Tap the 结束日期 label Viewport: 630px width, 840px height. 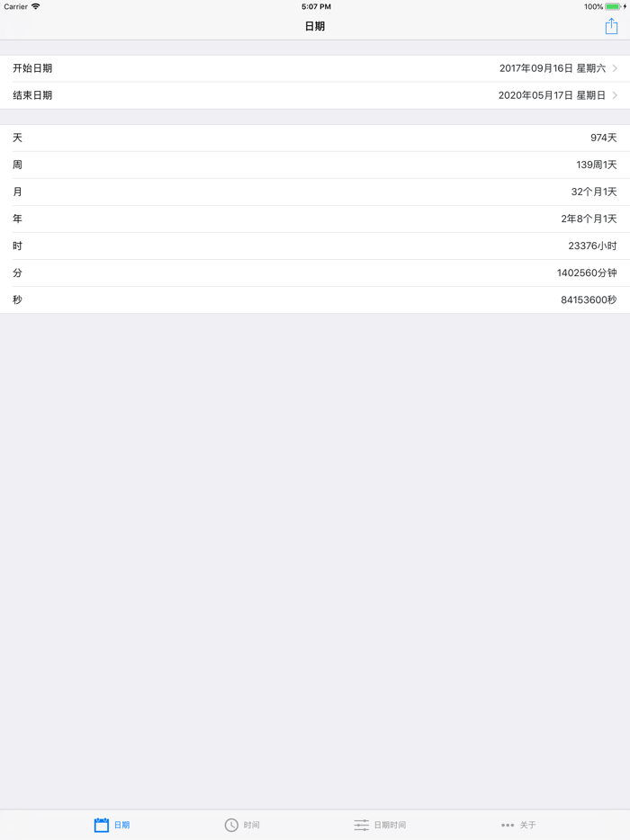point(32,95)
